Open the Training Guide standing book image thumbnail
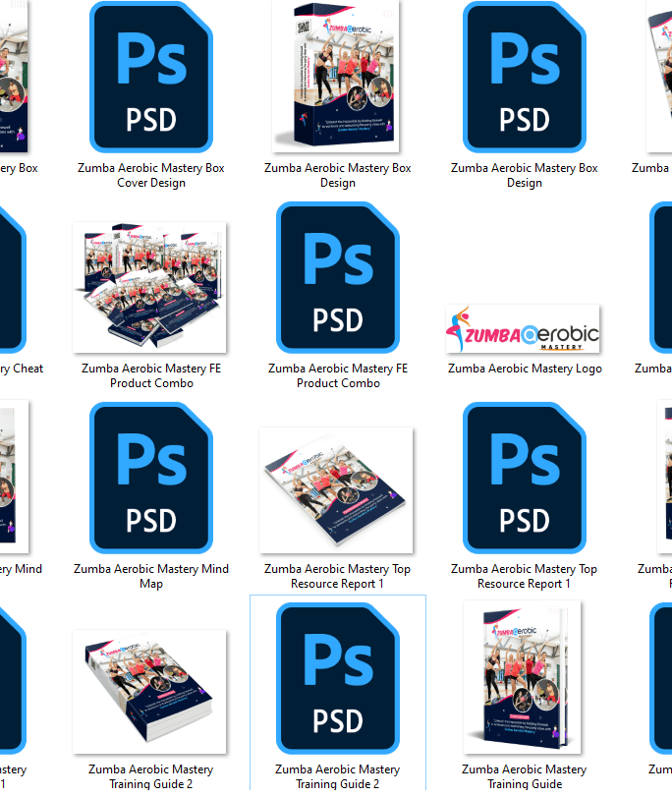Image resolution: width=672 pixels, height=797 pixels. 522,677
